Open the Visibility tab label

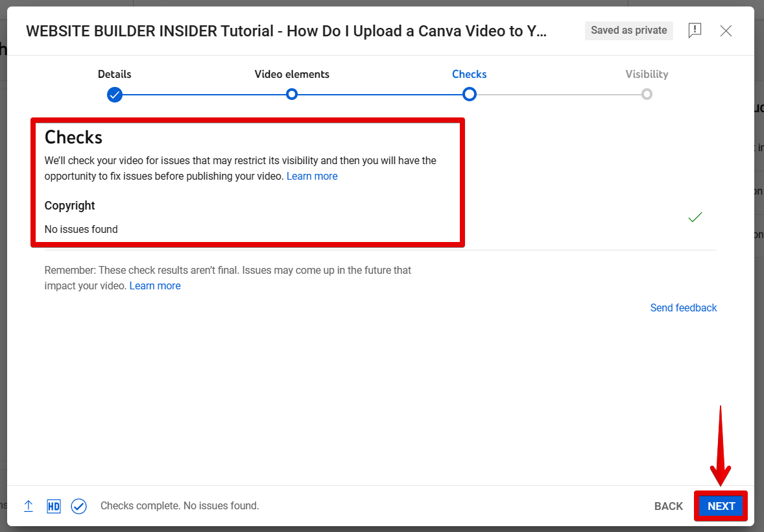click(x=647, y=74)
